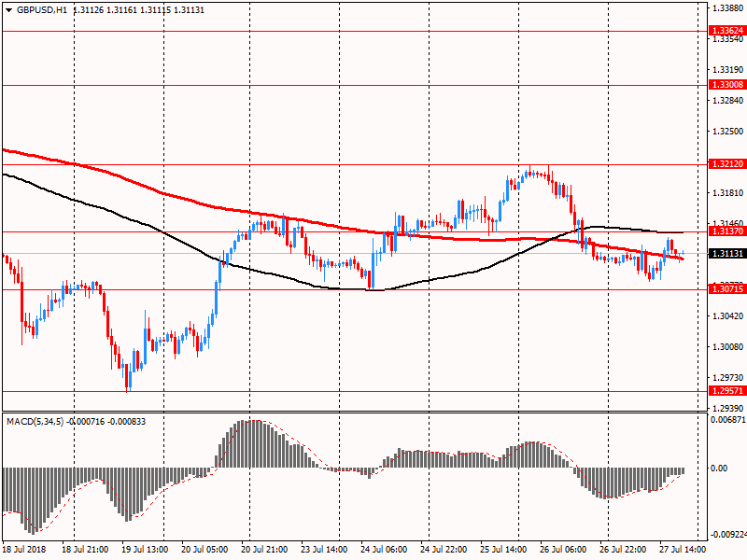
Task: Click the current price label 1.31131
Action: 727,254
